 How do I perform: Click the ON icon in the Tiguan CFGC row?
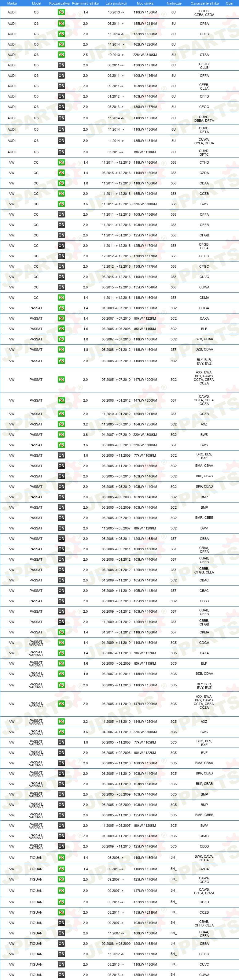click(x=61, y=954)
